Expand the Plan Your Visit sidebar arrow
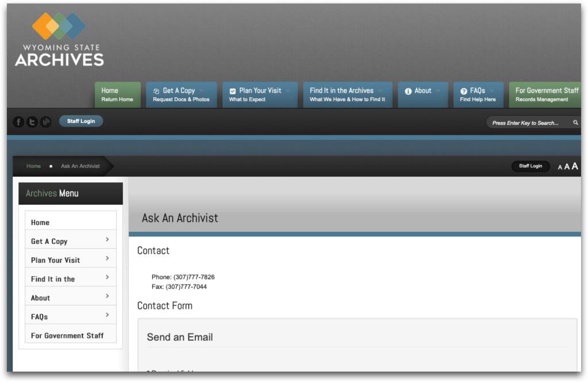Screen dimensions: 588x382 click(107, 258)
